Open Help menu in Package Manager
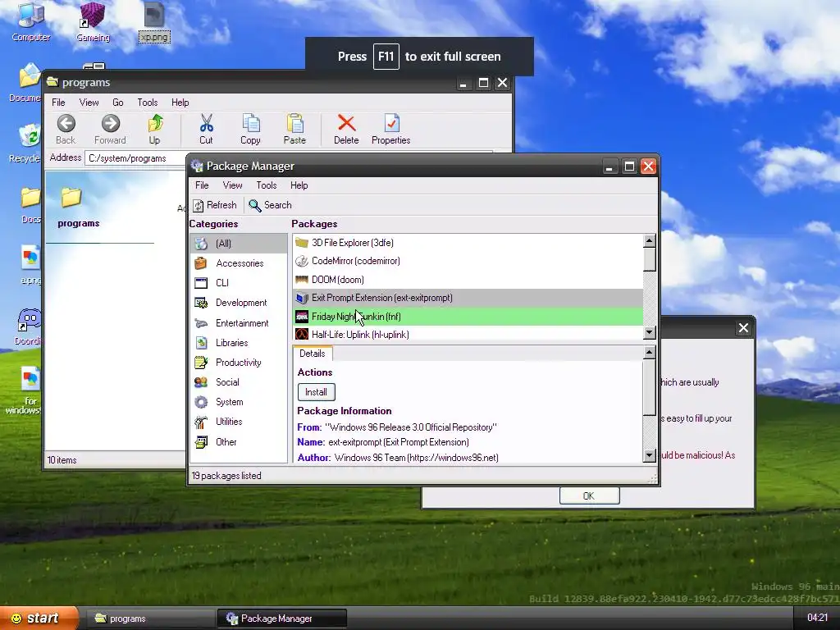The height and width of the screenshot is (630, 840). pyautogui.click(x=299, y=185)
